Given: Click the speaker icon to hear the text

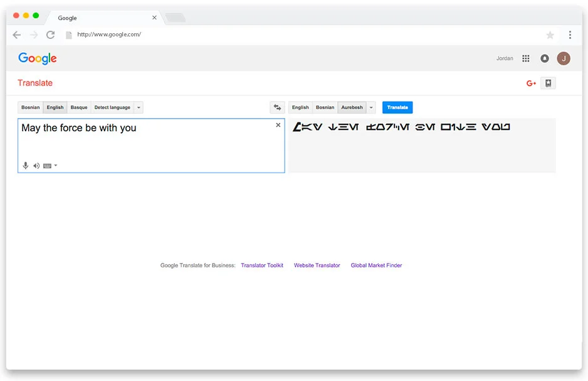Looking at the screenshot, I should [x=36, y=165].
